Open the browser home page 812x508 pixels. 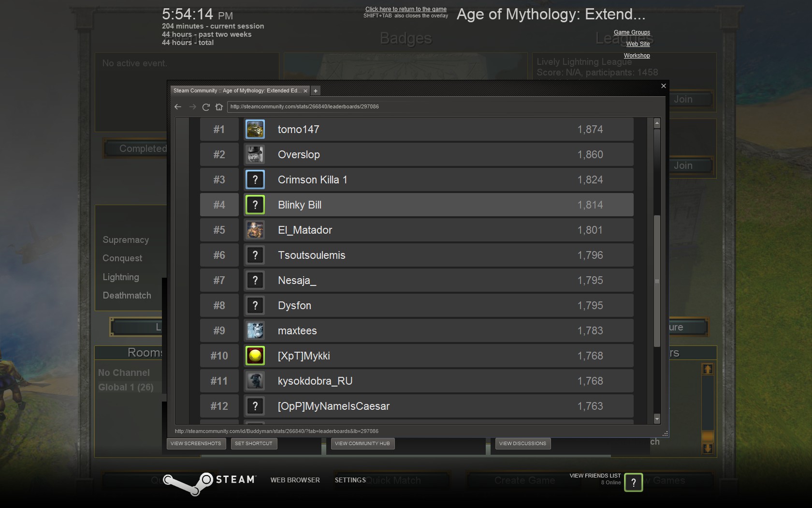click(219, 107)
